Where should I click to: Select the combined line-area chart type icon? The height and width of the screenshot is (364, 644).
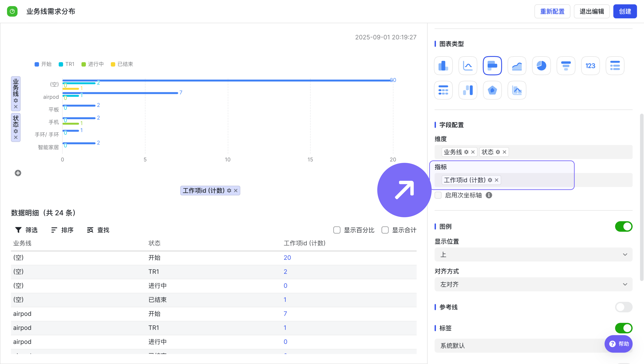517,90
